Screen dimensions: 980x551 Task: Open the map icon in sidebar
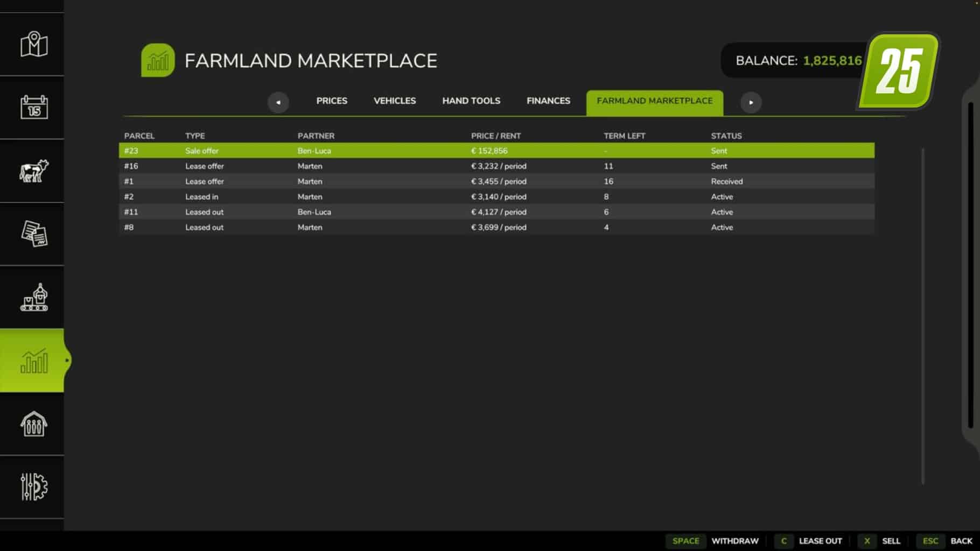(34, 44)
